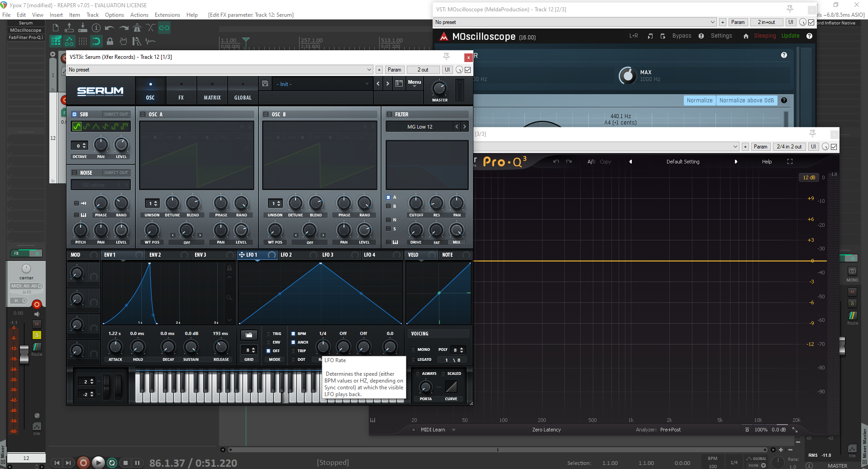Toggle the metronome icon in REAPER toolbar
Screen dimensions: 868x469
click(x=137, y=28)
